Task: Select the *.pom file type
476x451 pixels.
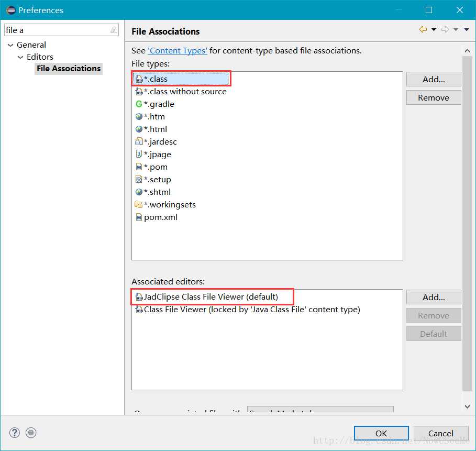Action: coord(151,167)
